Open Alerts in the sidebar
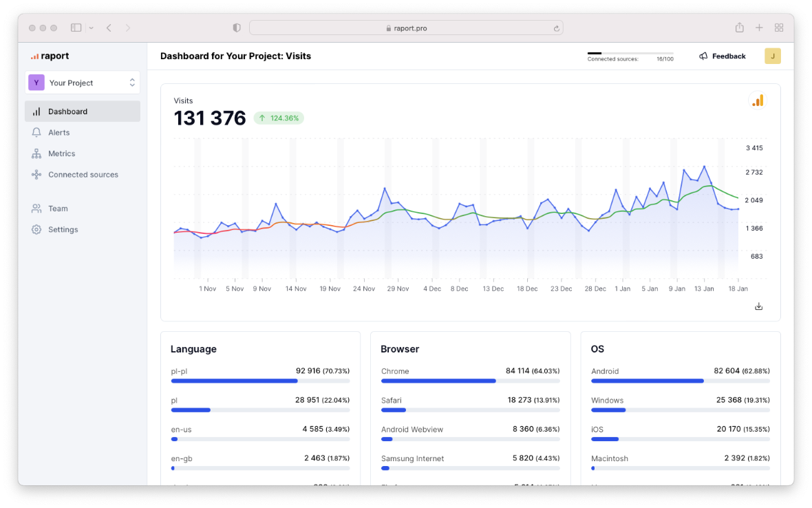Viewport: 812px width, 508px height. click(58, 132)
